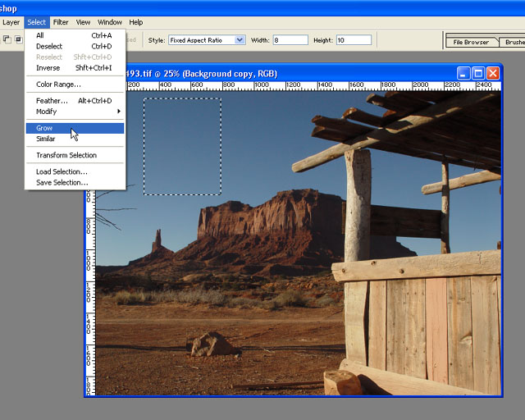Click inside the marquee selection in sky

(x=182, y=146)
